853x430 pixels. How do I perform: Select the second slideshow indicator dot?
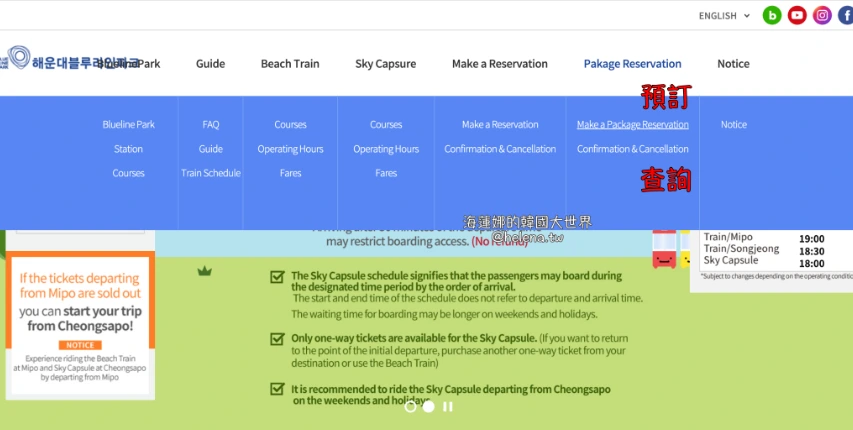click(x=429, y=407)
